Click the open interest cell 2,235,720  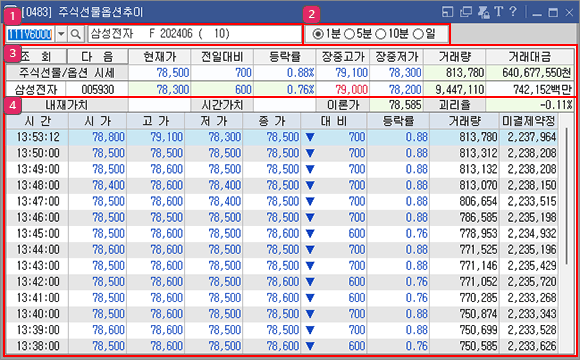pyautogui.click(x=529, y=282)
